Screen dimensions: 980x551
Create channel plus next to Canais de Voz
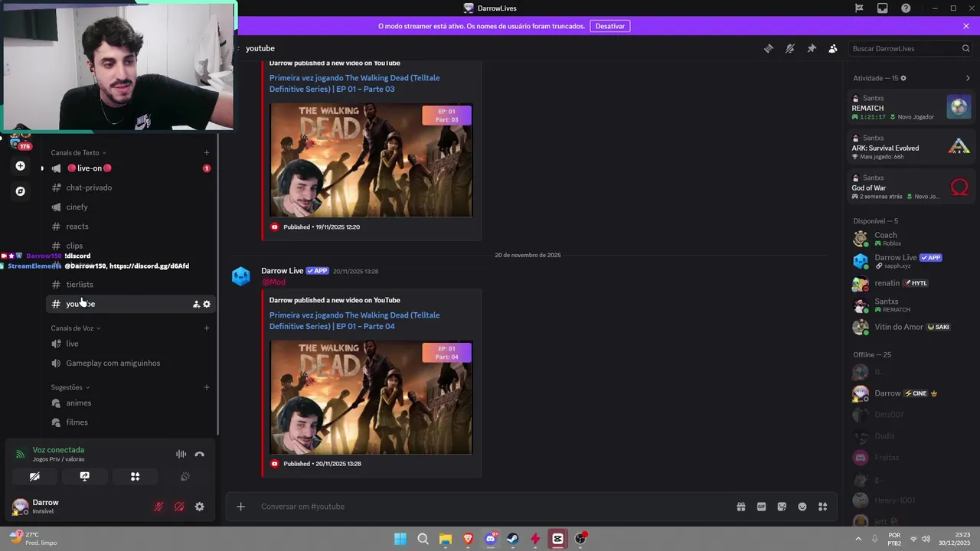tap(207, 328)
